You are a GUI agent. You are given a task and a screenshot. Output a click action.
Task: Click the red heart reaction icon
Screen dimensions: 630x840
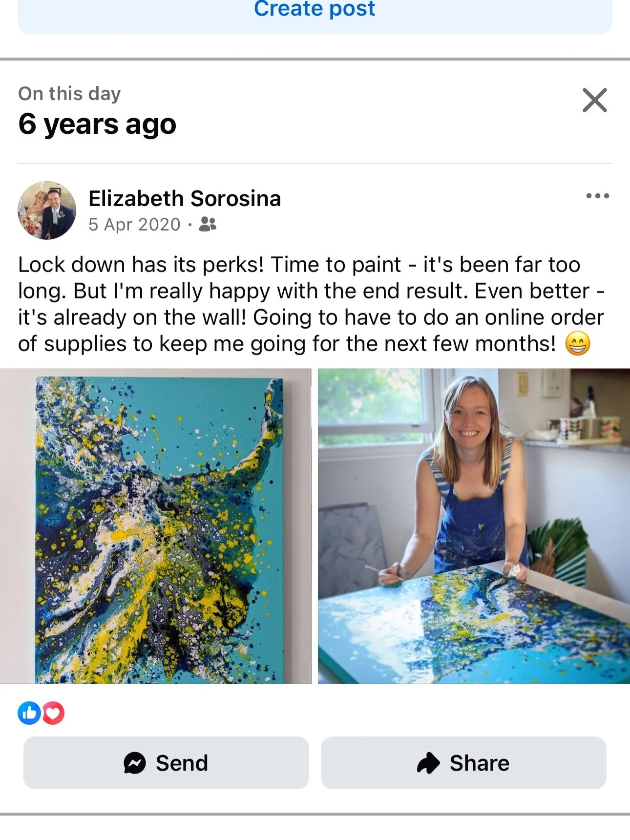[53, 713]
